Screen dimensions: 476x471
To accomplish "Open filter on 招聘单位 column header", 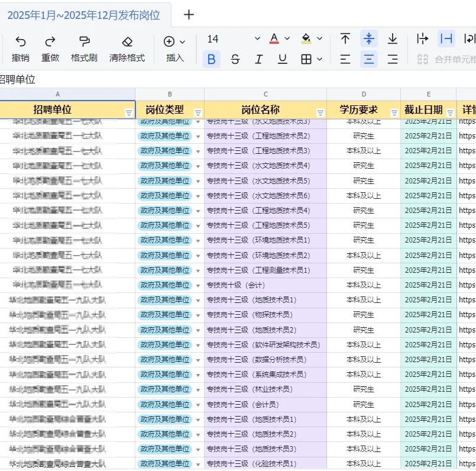I will (x=129, y=113).
